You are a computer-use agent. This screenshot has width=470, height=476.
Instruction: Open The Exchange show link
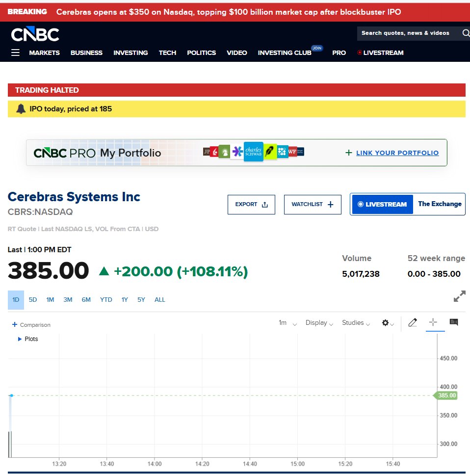[440, 204]
